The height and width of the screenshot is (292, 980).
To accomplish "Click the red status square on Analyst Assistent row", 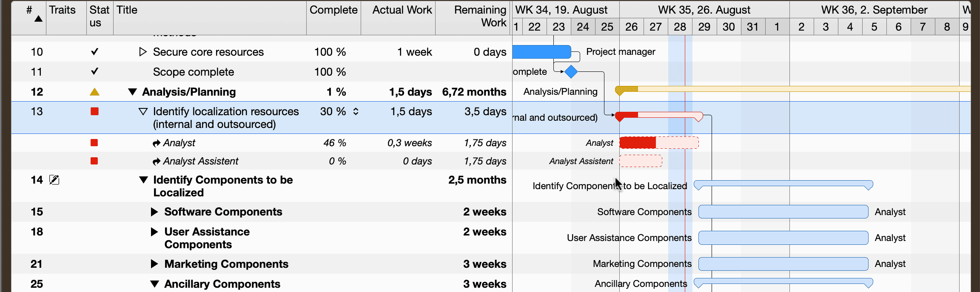I will (94, 161).
